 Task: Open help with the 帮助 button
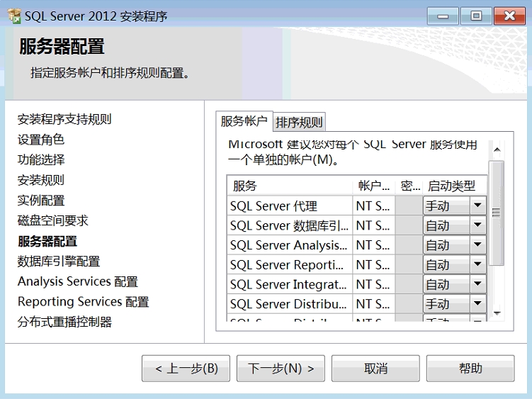(470, 369)
